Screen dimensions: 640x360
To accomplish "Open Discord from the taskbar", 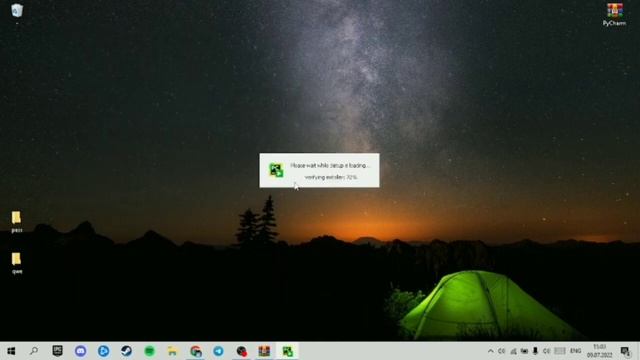I will click(x=80, y=351).
